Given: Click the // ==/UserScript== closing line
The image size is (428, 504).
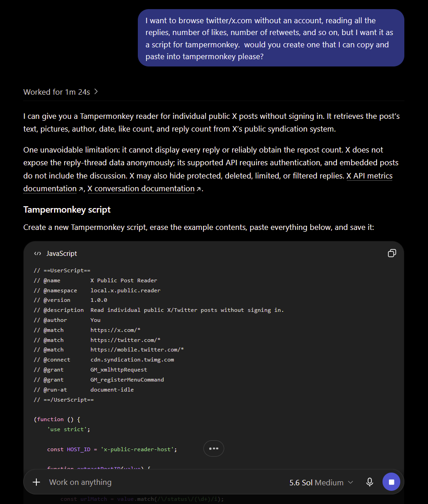Looking at the screenshot, I should [64, 400].
